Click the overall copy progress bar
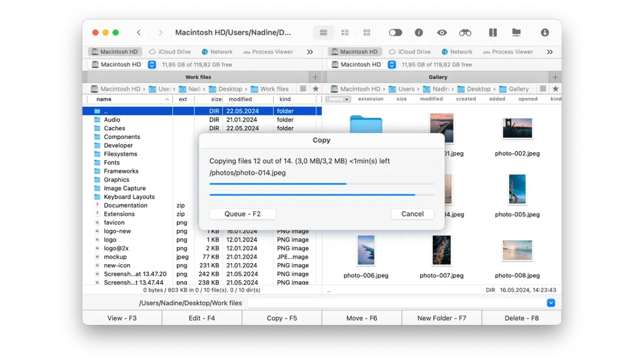 [321, 195]
